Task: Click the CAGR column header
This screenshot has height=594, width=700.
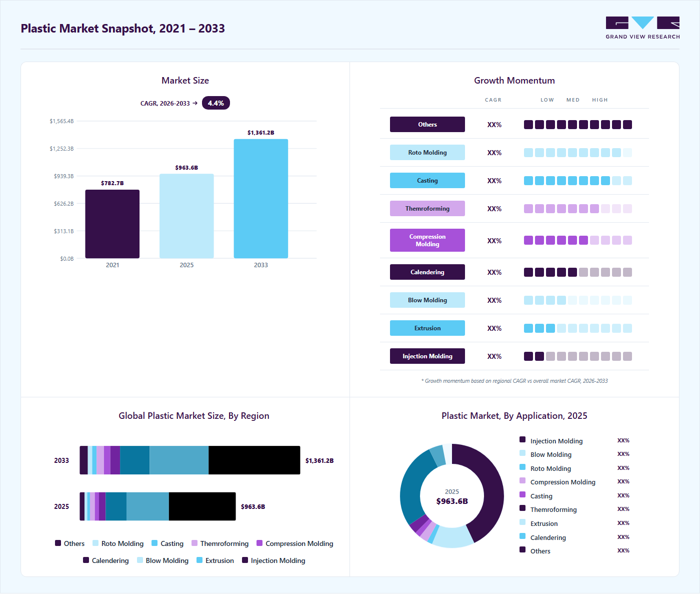Action: pyautogui.click(x=493, y=100)
